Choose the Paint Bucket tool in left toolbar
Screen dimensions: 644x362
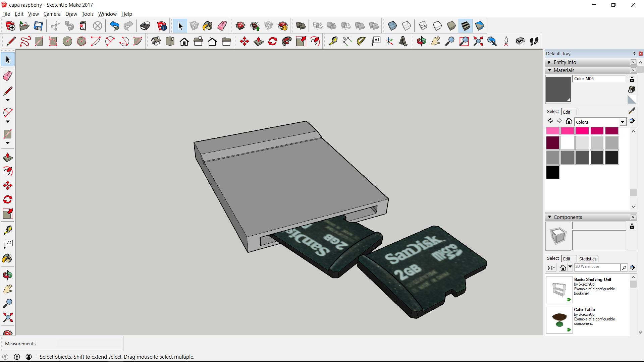pos(8,258)
